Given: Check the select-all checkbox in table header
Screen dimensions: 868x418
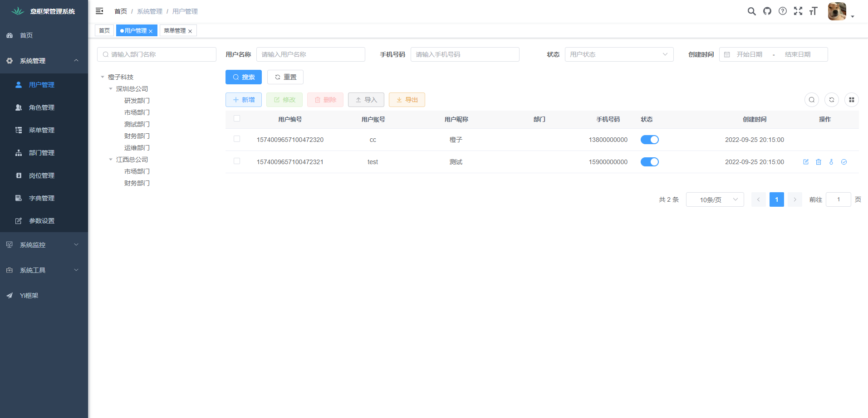Looking at the screenshot, I should [236, 118].
